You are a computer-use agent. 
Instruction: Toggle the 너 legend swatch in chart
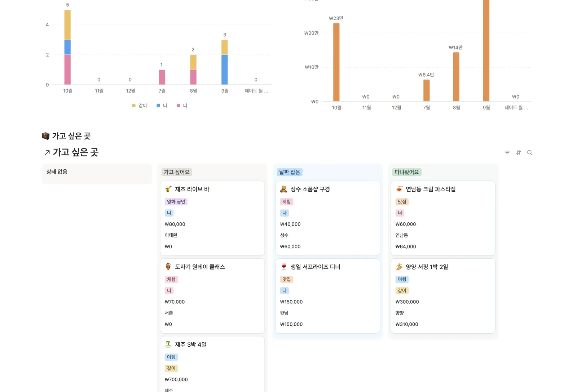click(178, 106)
